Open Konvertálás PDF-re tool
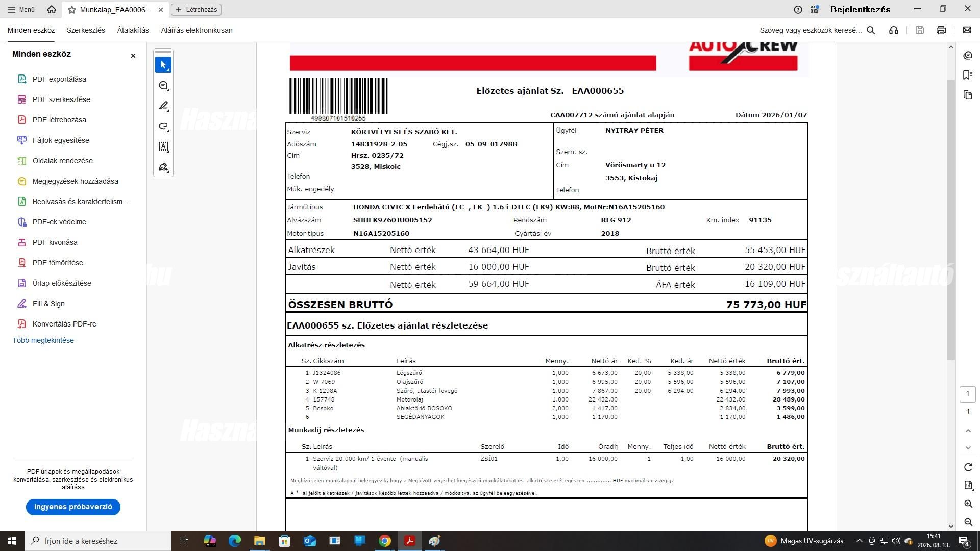 point(64,324)
